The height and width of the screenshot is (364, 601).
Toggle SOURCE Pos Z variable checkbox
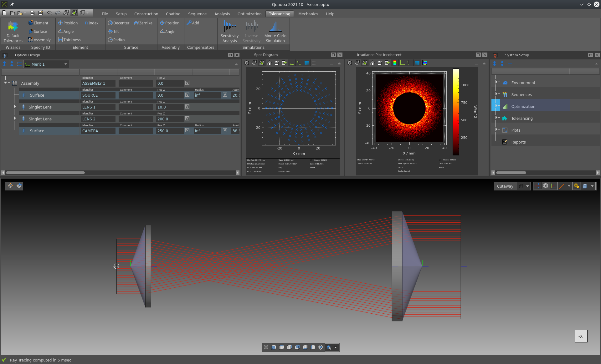pos(187,95)
